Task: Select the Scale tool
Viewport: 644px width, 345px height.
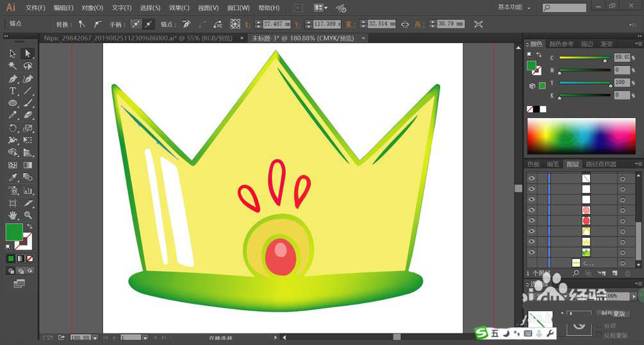Action: (28, 128)
